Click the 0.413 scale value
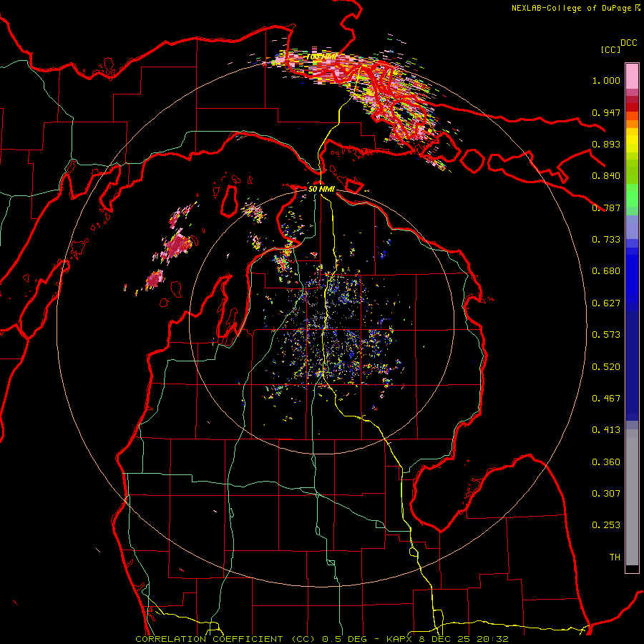The width and height of the screenshot is (644, 644). point(606,430)
